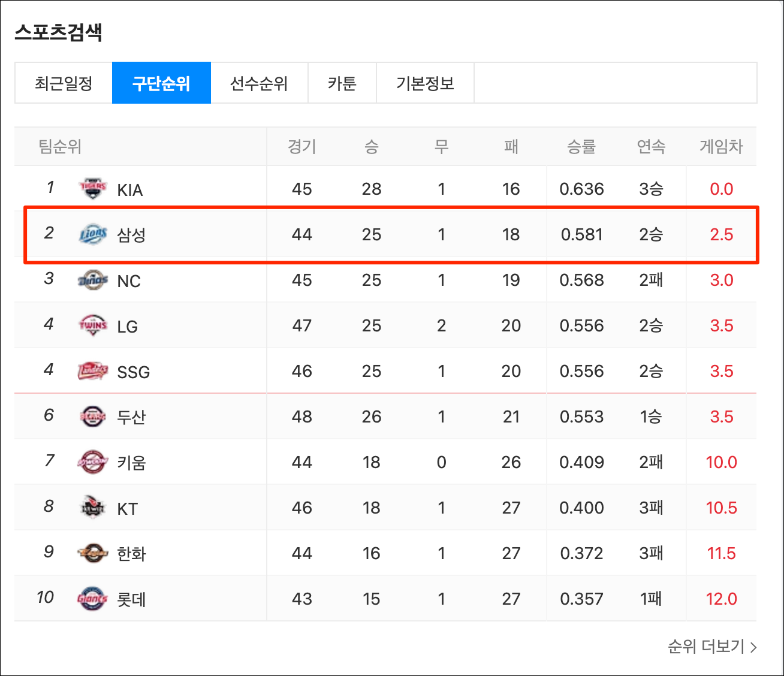Click the Lotte Giants team logo
Screen dimensions: 784x676
pos(93,599)
